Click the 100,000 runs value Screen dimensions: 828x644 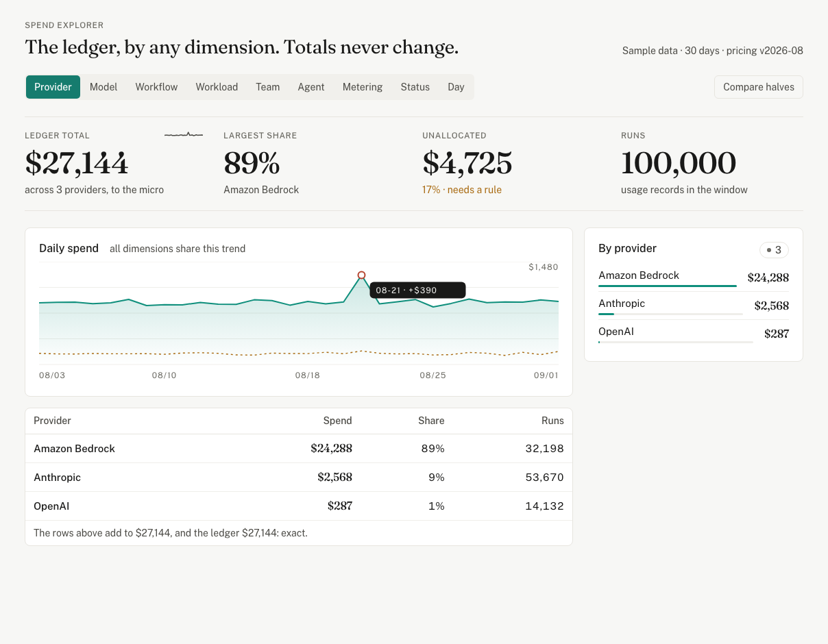(679, 163)
